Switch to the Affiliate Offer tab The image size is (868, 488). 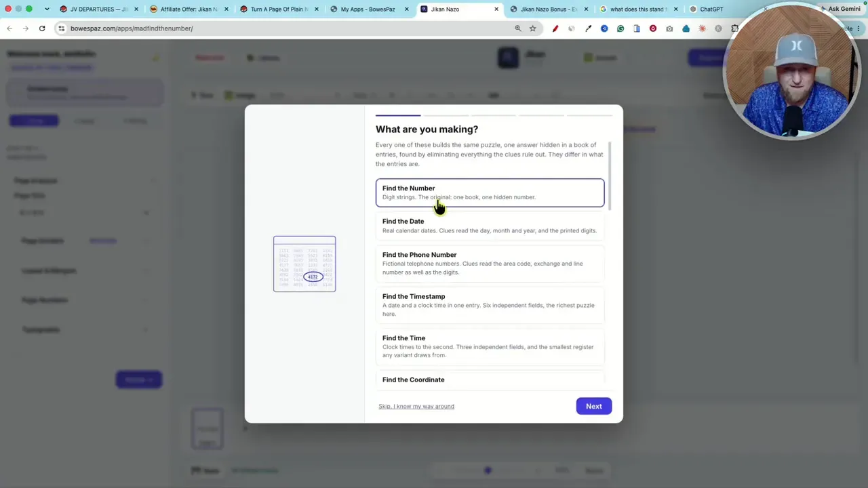[189, 9]
